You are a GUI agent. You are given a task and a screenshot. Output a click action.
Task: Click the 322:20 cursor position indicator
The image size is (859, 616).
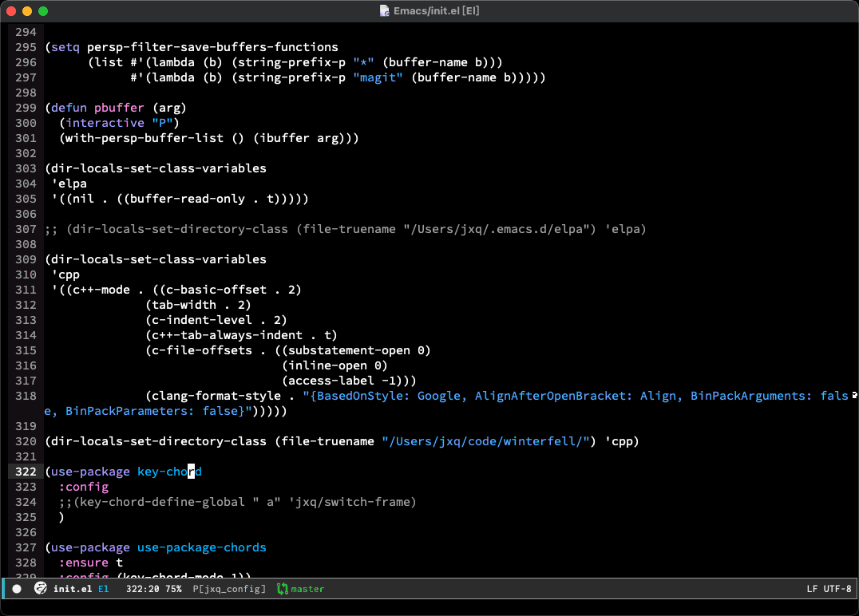click(x=143, y=589)
